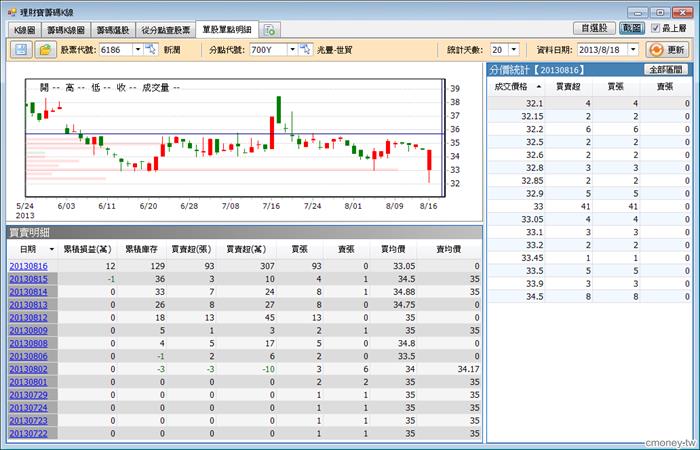Click the 買賣超(張) column header
Image resolution: width=700 pixels, height=450 pixels.
point(191,250)
